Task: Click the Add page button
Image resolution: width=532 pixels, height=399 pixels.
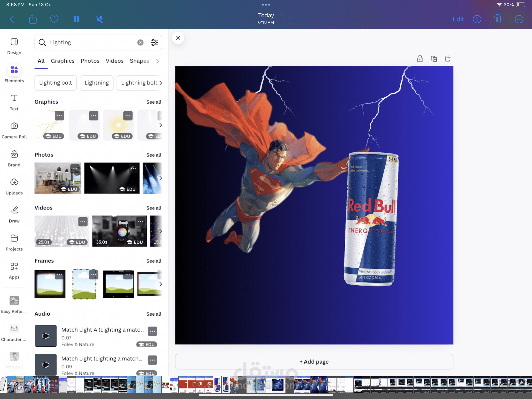Action: [314, 361]
